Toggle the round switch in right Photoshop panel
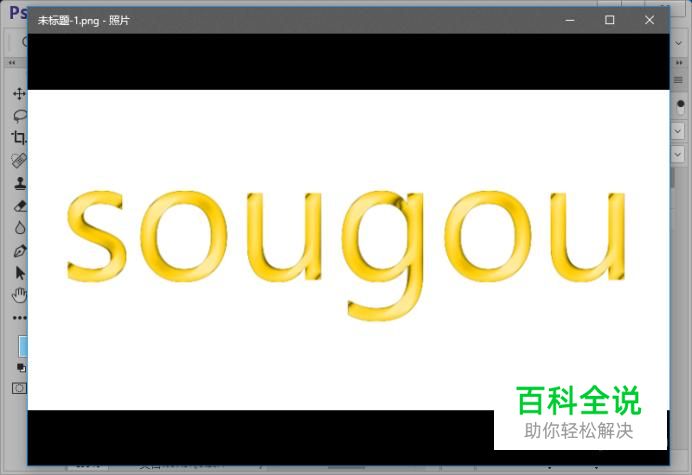692x475 pixels. (681, 106)
